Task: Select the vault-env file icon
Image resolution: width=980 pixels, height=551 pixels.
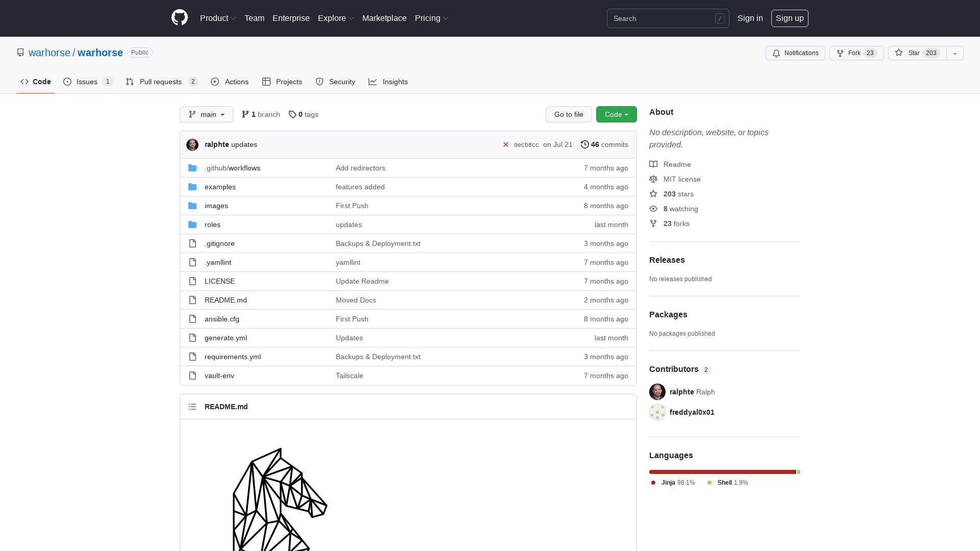Action: [x=192, y=375]
